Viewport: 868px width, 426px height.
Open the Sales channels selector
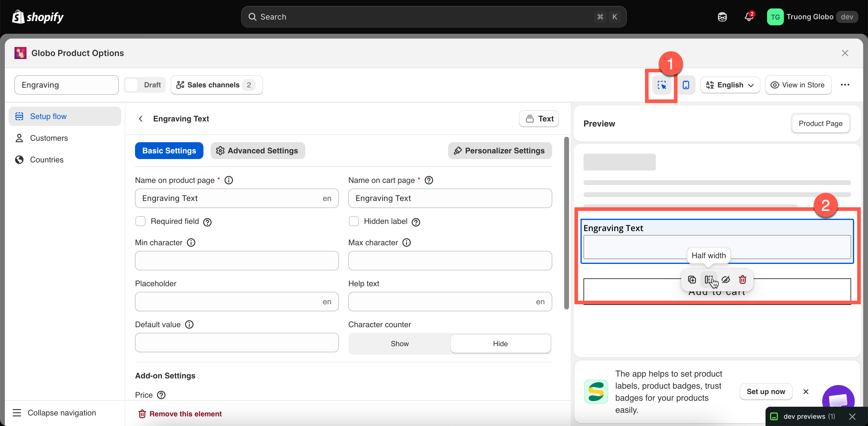coord(217,85)
